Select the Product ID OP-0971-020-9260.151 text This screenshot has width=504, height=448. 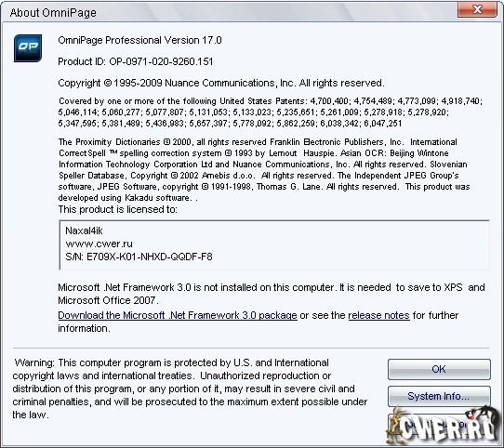tap(136, 61)
